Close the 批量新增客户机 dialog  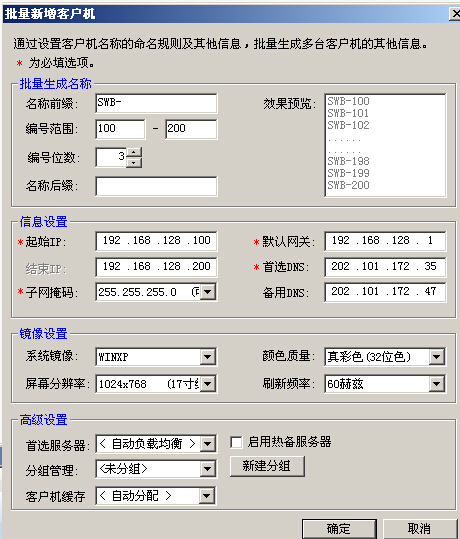click(455, 14)
